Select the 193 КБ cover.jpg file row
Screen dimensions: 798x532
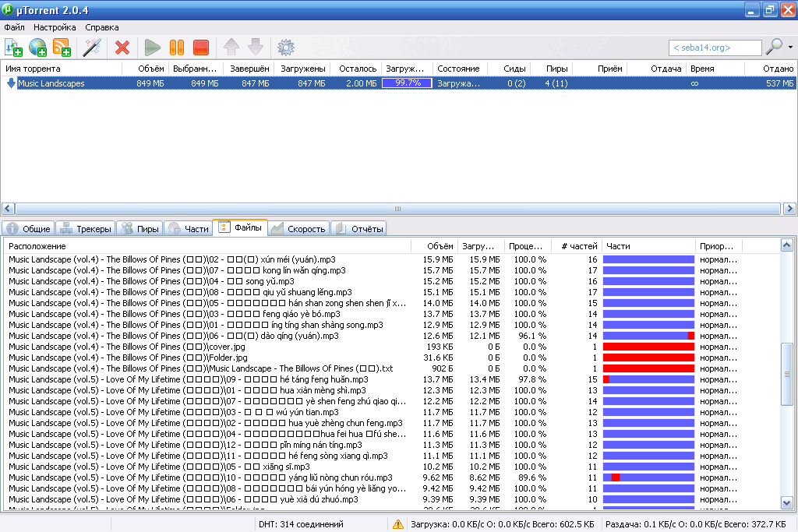pos(392,347)
